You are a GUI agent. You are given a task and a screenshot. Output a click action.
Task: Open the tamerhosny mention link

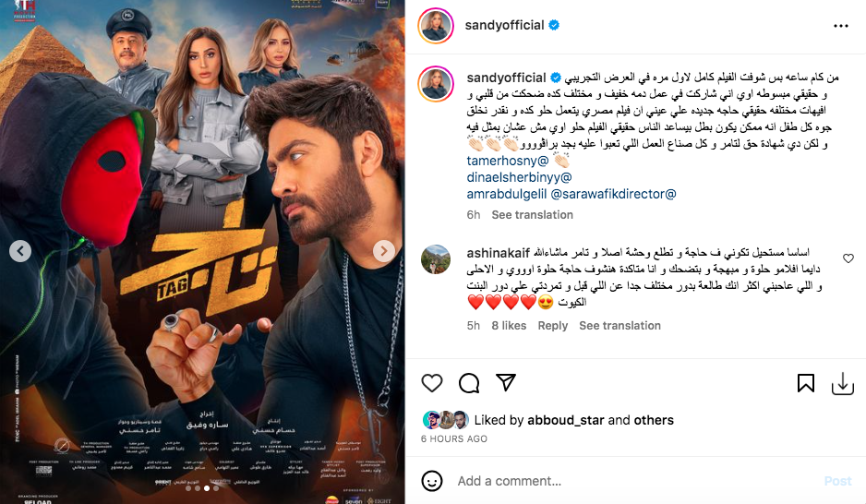click(508, 161)
